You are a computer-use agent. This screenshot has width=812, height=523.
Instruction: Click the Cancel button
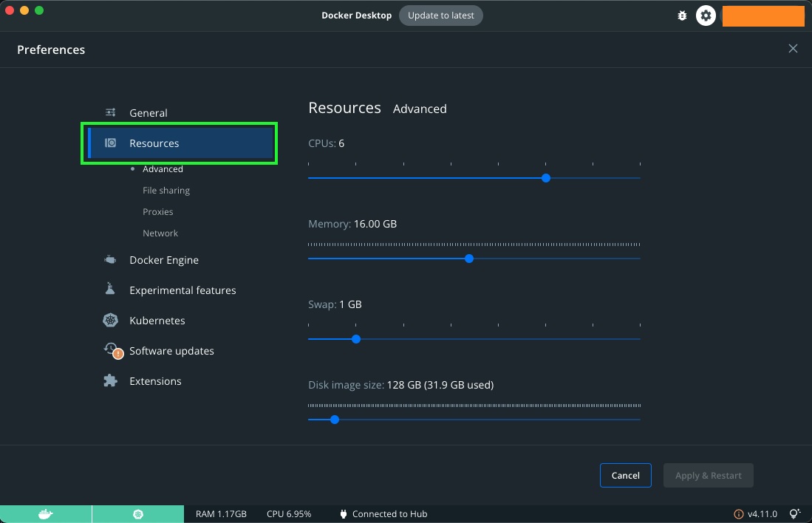pyautogui.click(x=626, y=476)
